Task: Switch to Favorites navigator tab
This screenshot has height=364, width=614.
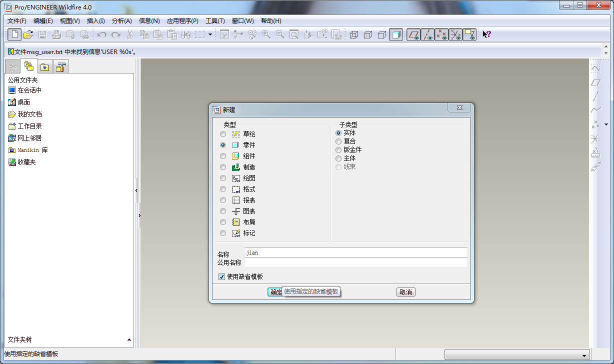Action: [45, 67]
